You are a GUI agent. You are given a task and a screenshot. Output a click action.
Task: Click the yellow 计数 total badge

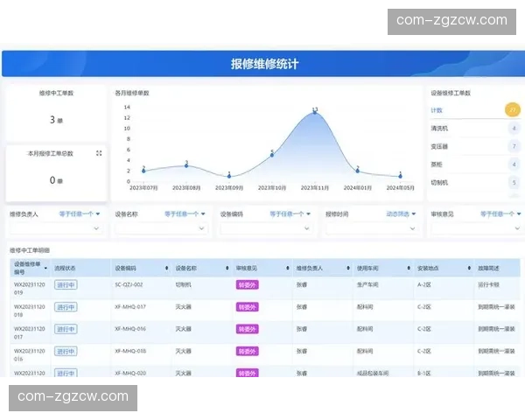tap(513, 110)
